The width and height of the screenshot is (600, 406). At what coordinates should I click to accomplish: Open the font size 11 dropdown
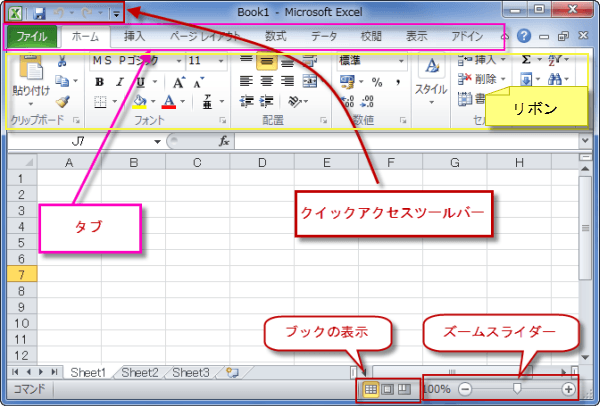[221, 61]
